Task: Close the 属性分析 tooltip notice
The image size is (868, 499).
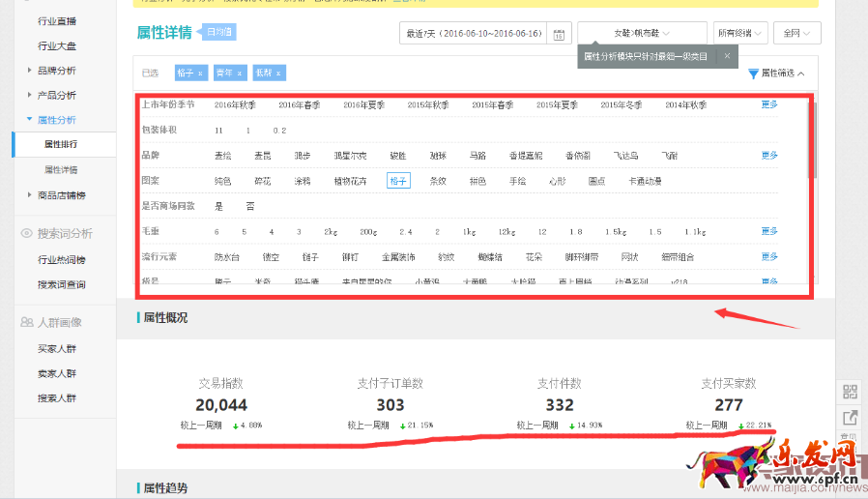Action: (x=727, y=57)
